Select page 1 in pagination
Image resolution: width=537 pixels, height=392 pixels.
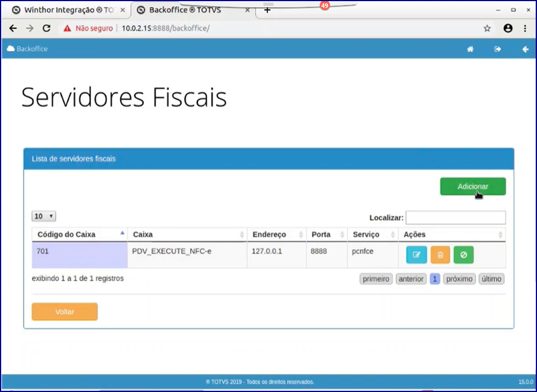tap(435, 279)
